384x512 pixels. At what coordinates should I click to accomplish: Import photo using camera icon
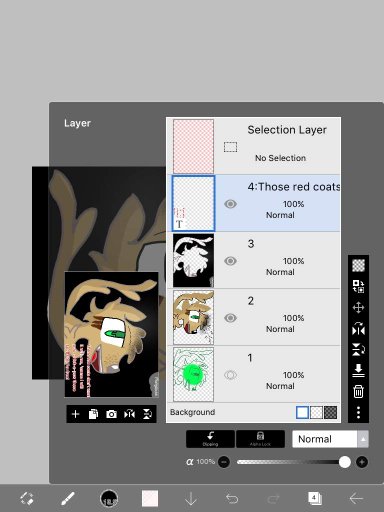coord(111,414)
